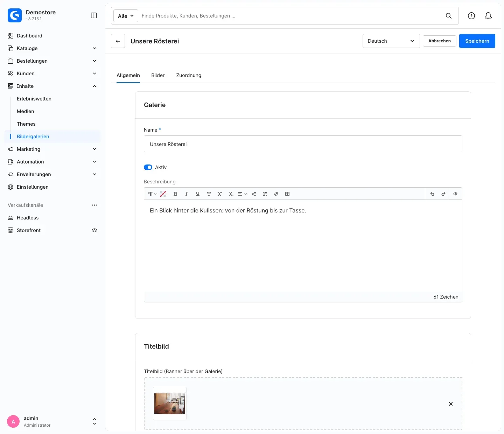Switch to the Bilder tab
The height and width of the screenshot is (434, 504).
click(x=158, y=75)
